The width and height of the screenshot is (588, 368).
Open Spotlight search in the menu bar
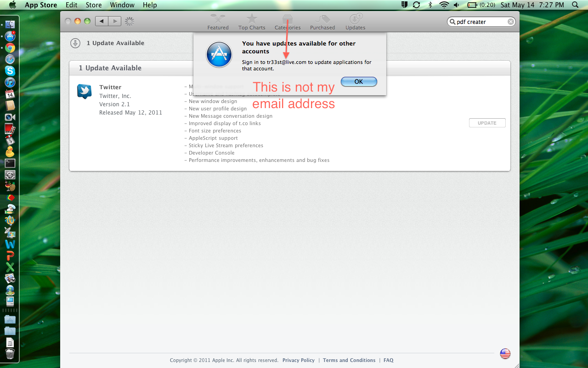575,5
